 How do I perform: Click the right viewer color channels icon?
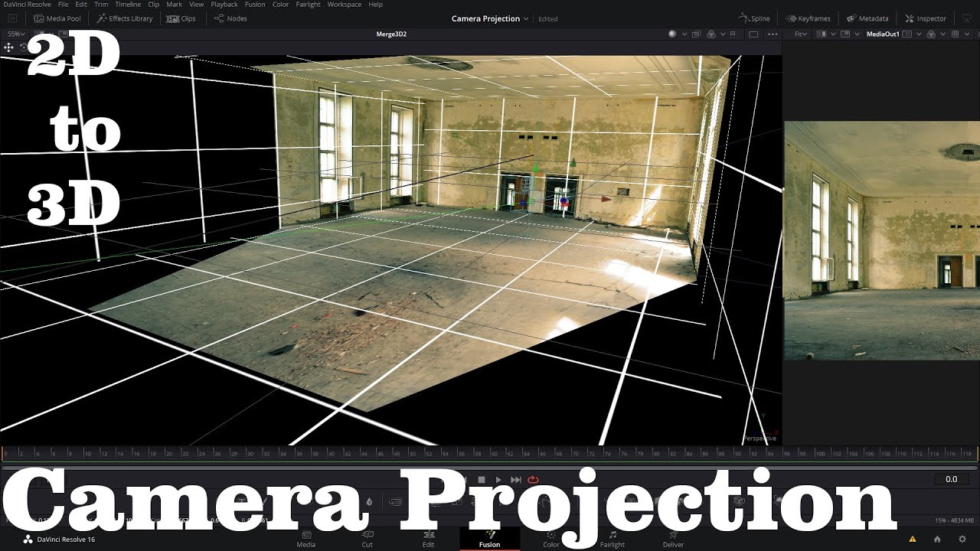(x=930, y=34)
